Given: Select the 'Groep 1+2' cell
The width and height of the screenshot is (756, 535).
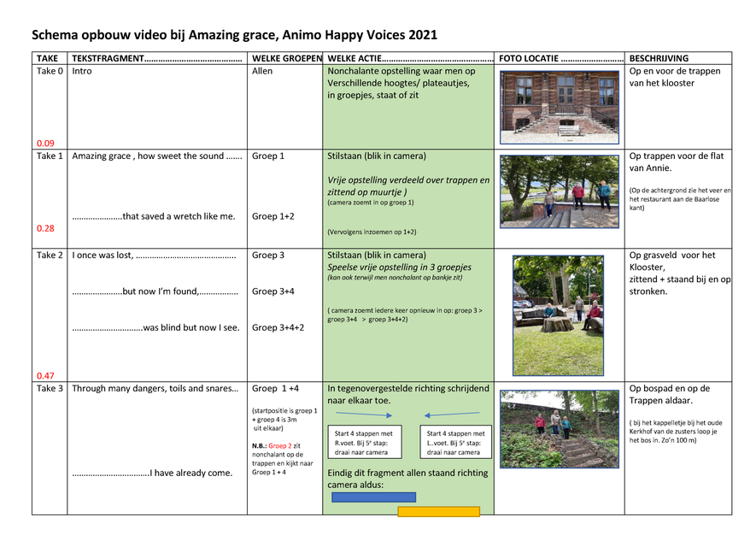Looking at the screenshot, I should pos(273,216).
